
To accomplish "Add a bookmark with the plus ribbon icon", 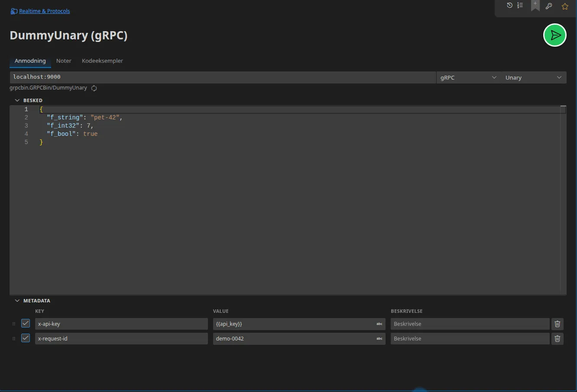I will point(535,5).
